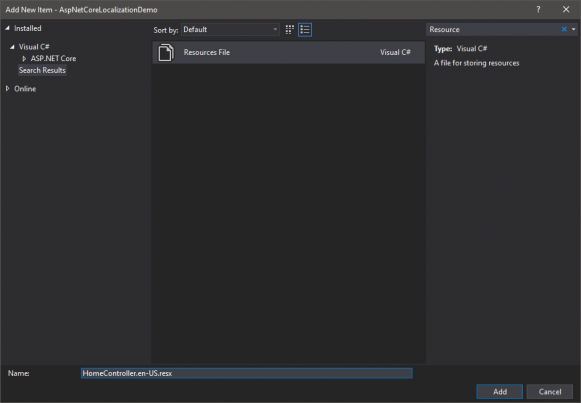Click the Add button
The image size is (581, 403).
tap(499, 392)
